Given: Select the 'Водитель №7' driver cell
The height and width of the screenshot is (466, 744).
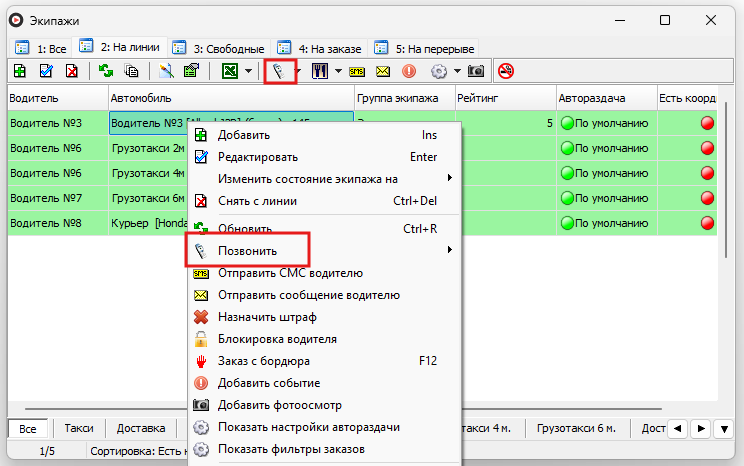Looking at the screenshot, I should [x=58, y=198].
